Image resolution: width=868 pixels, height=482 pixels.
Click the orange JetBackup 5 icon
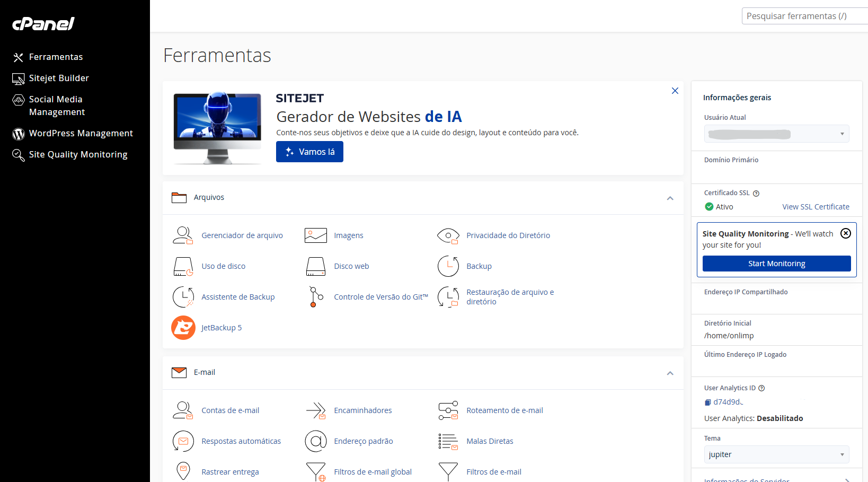tap(183, 328)
